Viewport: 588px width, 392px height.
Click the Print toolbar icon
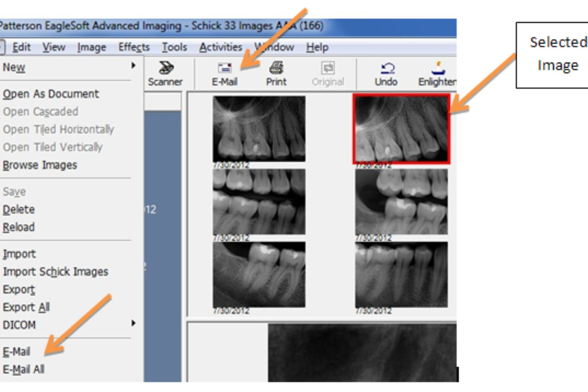pos(276,74)
